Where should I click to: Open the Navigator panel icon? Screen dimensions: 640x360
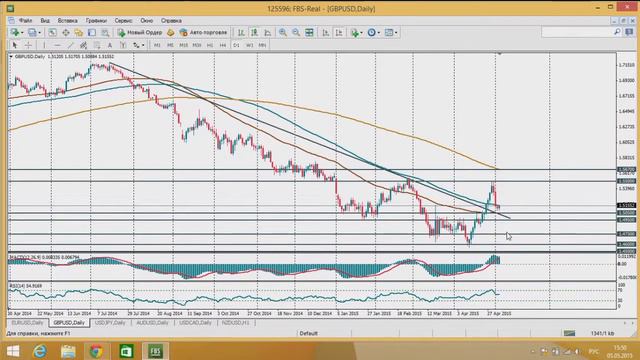click(x=79, y=33)
